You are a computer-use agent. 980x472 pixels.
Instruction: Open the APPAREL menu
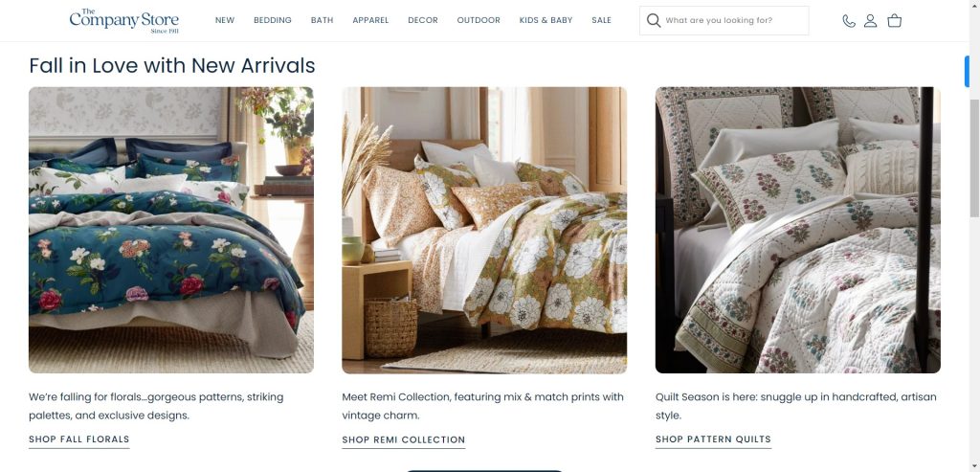point(370,20)
